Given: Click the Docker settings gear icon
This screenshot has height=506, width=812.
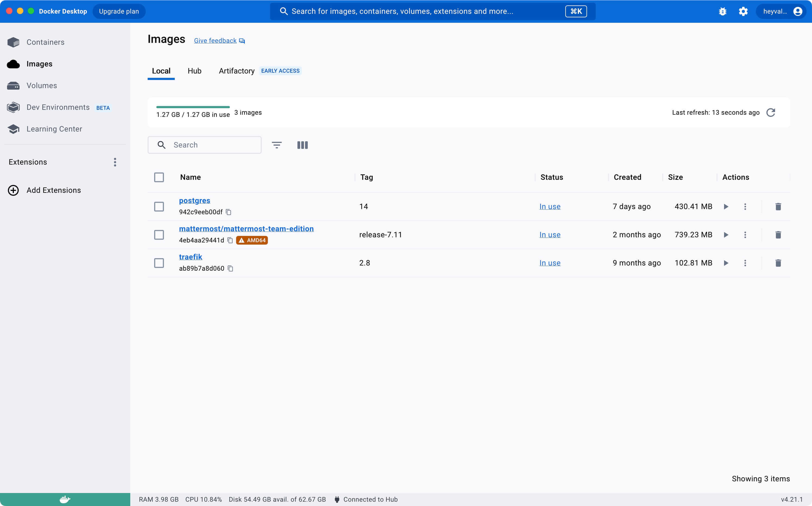Looking at the screenshot, I should (744, 11).
